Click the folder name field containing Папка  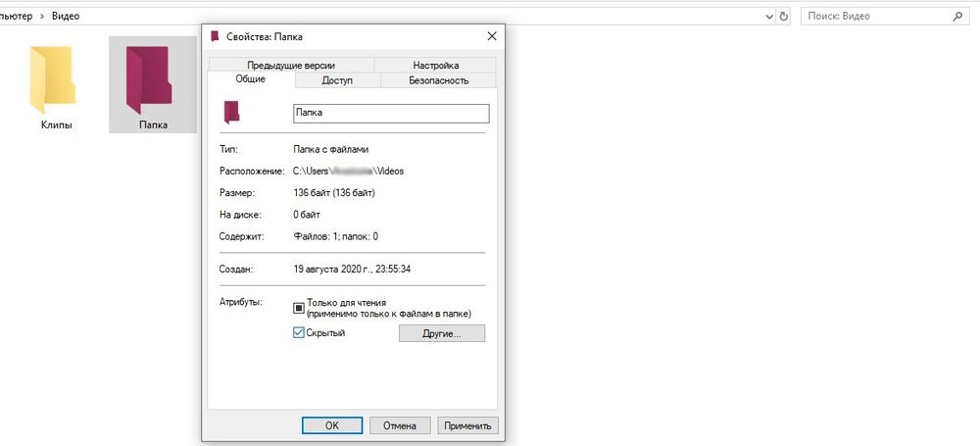390,114
